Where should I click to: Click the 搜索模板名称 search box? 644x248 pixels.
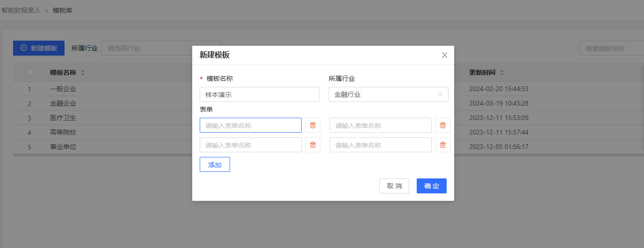click(x=610, y=48)
